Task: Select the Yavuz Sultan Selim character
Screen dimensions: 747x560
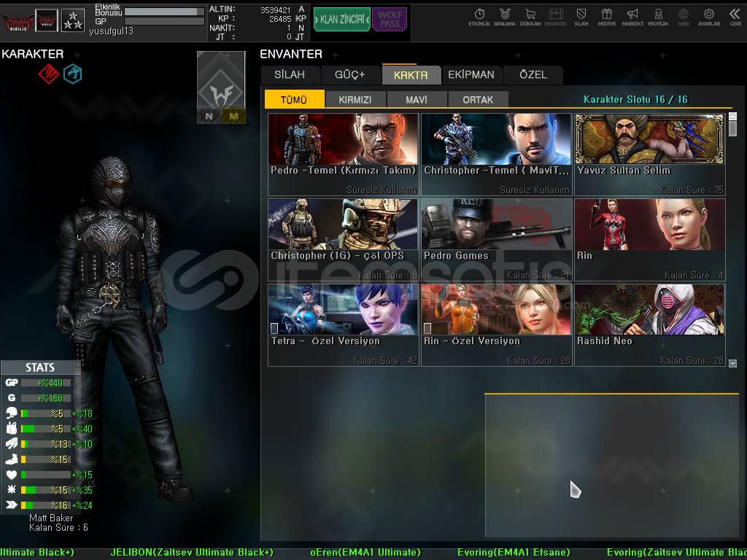Action: (x=650, y=155)
